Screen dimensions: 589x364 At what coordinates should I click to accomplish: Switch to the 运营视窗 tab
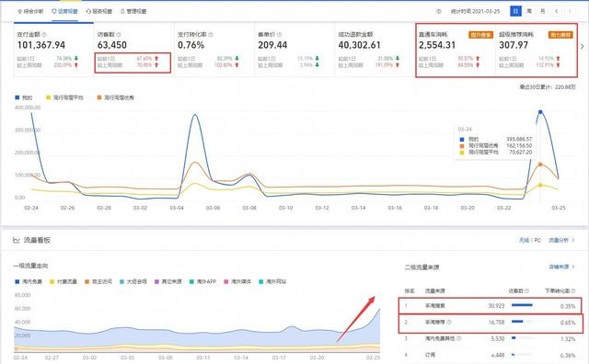click(x=64, y=11)
